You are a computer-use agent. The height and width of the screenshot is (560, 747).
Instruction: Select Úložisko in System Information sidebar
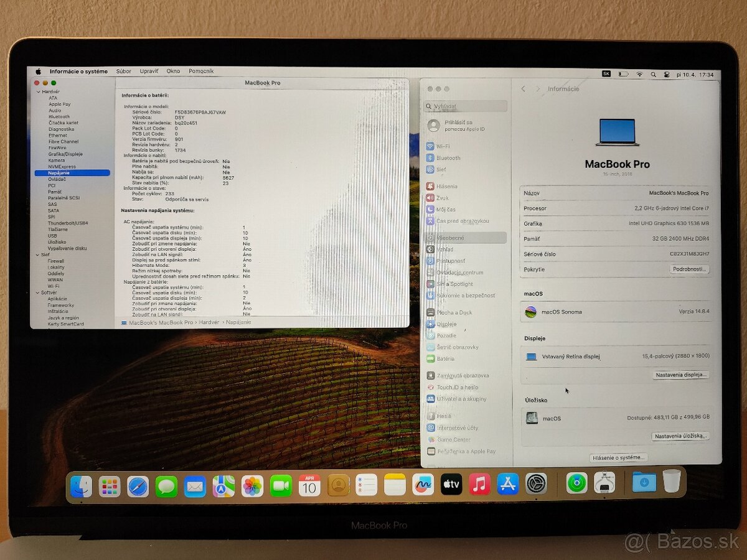pyautogui.click(x=57, y=241)
